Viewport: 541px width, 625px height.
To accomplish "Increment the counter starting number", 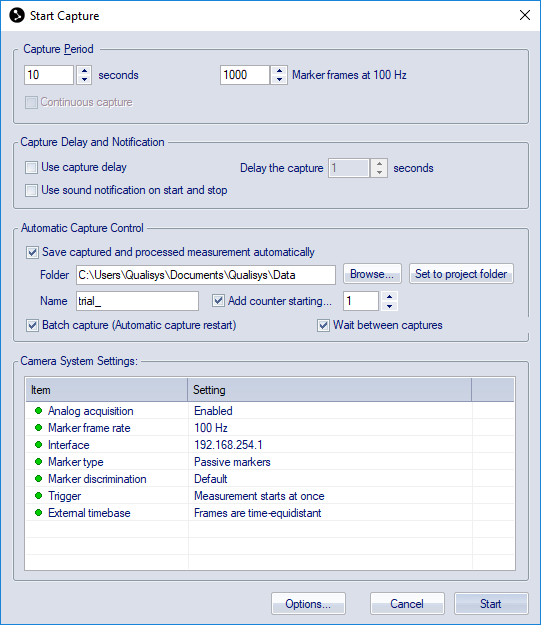I will tap(390, 297).
